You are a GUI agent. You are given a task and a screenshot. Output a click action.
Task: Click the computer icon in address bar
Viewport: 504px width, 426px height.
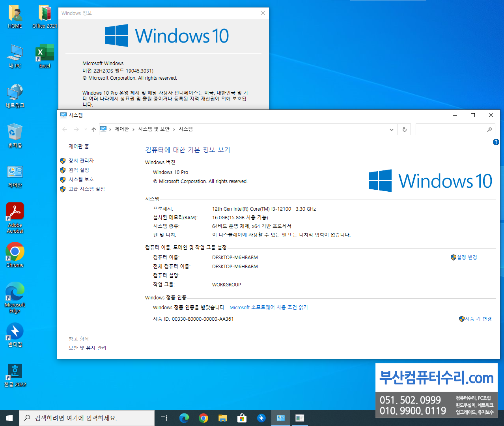103,129
